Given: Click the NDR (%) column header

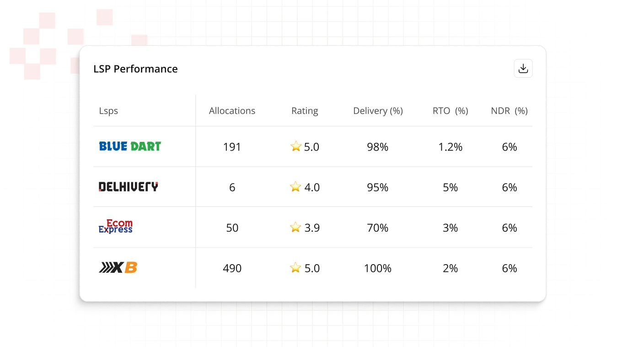Looking at the screenshot, I should pyautogui.click(x=509, y=111).
